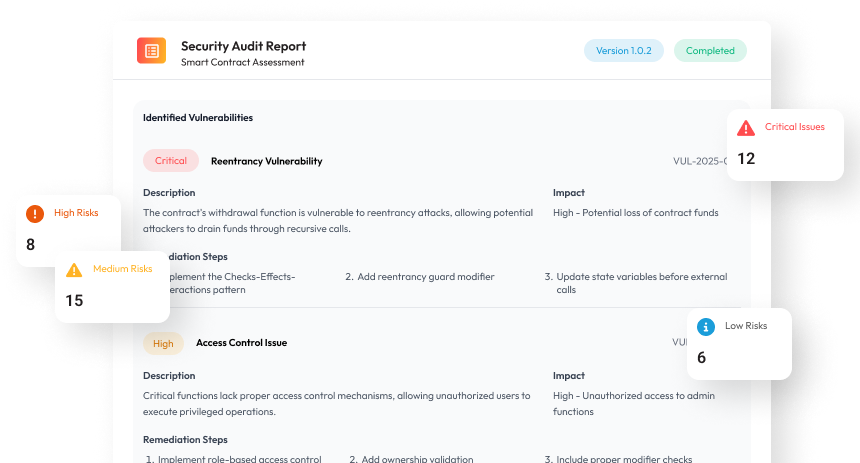Click the red Critical Issues warning triangle
Image resolution: width=860 pixels, height=463 pixels.
tap(745, 128)
